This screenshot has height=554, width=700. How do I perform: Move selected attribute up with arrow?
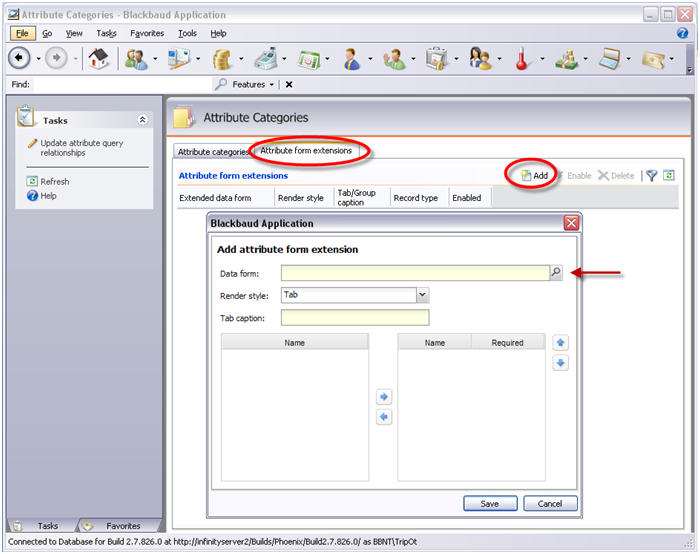click(560, 343)
